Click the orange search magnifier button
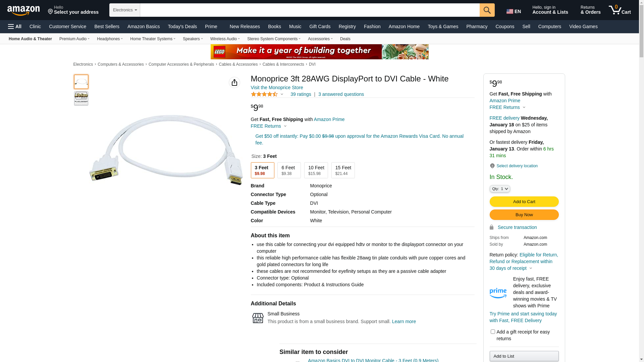The height and width of the screenshot is (362, 644). pyautogui.click(x=487, y=10)
